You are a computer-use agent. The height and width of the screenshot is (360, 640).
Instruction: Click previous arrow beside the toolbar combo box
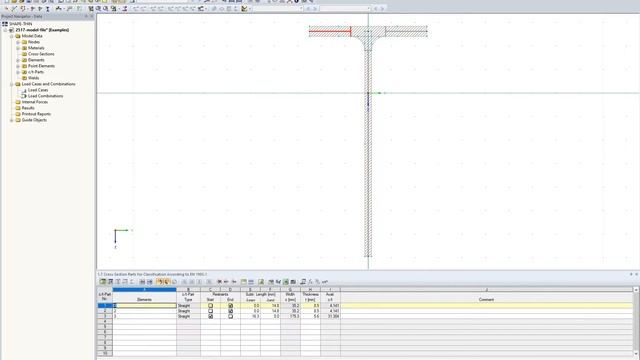pyautogui.click(x=308, y=9)
